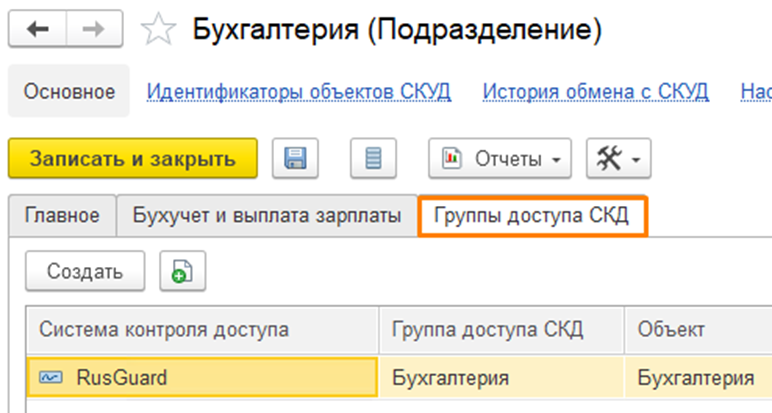Select Группы доступа СКД tab
The width and height of the screenshot is (772, 413).
coord(532,215)
